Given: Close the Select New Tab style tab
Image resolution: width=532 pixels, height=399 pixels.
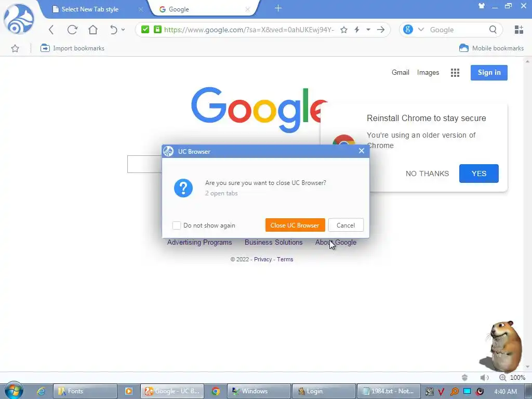Looking at the screenshot, I should click(141, 9).
